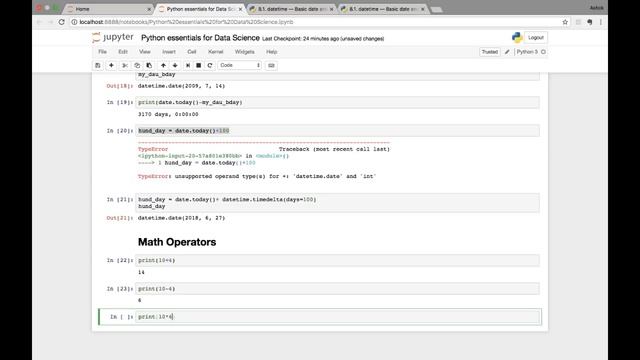
Task: Open the Chrome three-dot menu
Action: point(600,22)
